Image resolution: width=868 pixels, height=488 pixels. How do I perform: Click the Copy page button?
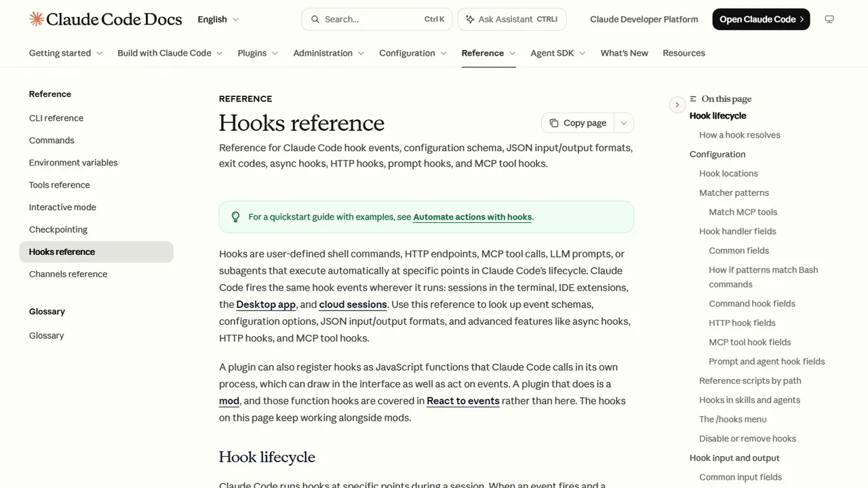(x=578, y=123)
